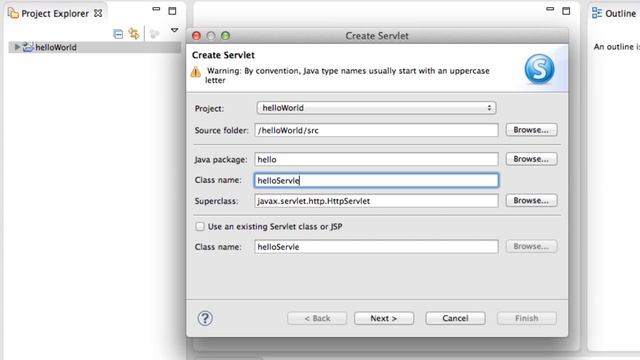The width and height of the screenshot is (640, 360).
Task: Browse for Source folder
Action: click(531, 130)
